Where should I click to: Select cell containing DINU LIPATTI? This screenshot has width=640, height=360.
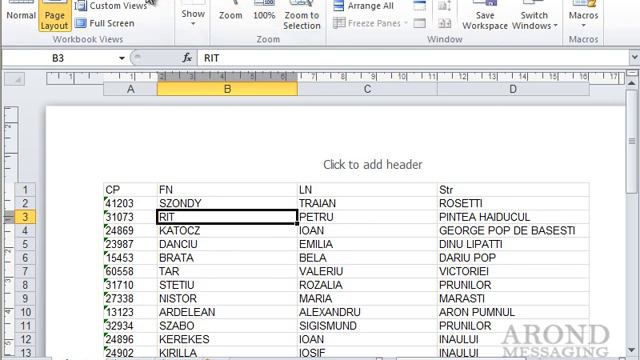pyautogui.click(x=513, y=244)
